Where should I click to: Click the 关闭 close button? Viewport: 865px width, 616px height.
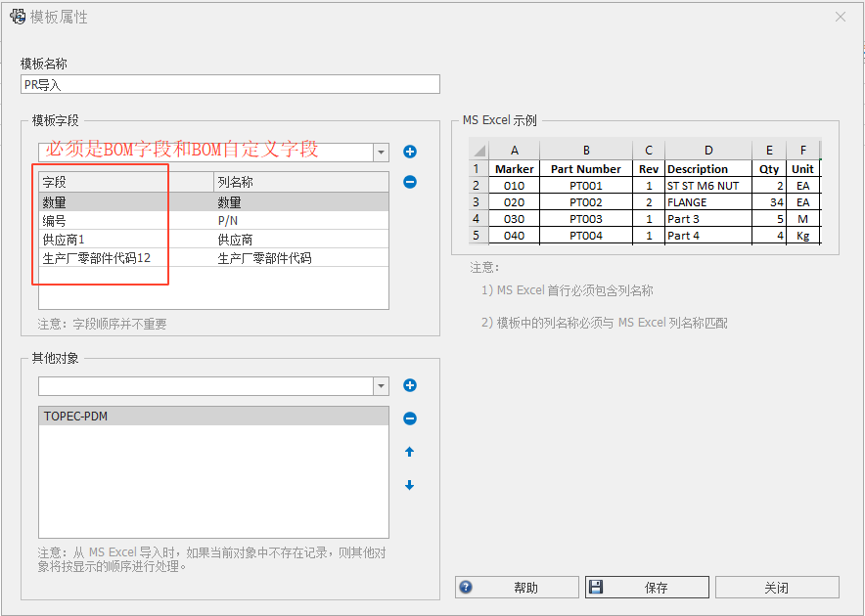tap(777, 588)
